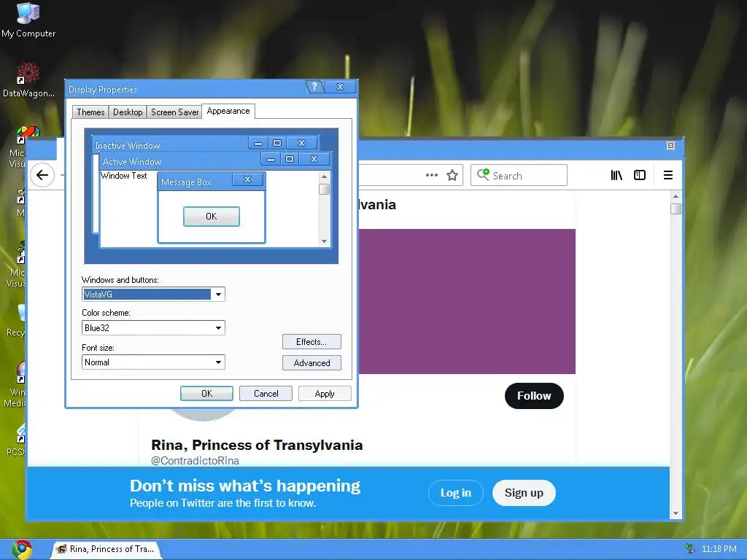Click Cancel in Display Properties
This screenshot has height=560, width=747.
coord(266,393)
